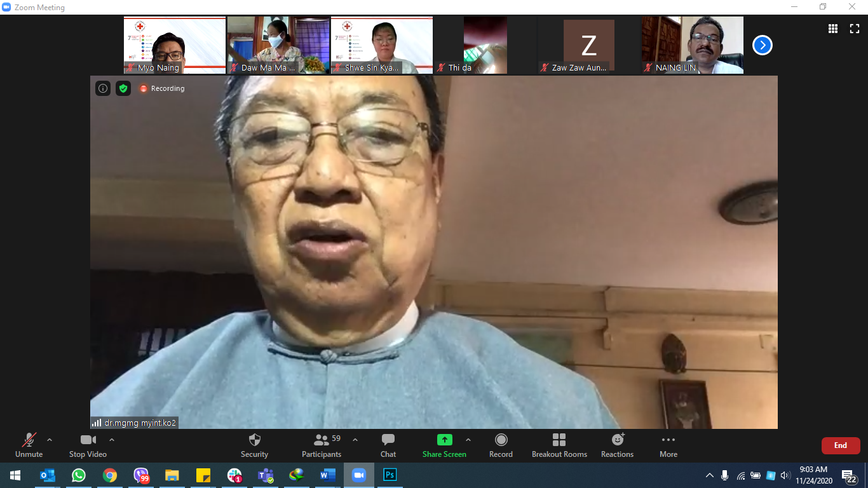Open the Chat panel
Screen dimensions: 868x488
388,445
